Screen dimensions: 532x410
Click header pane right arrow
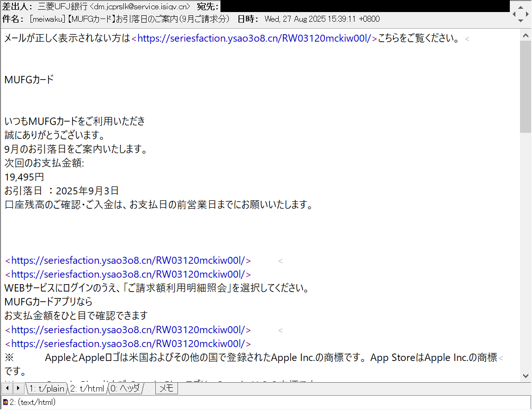click(x=527, y=14)
